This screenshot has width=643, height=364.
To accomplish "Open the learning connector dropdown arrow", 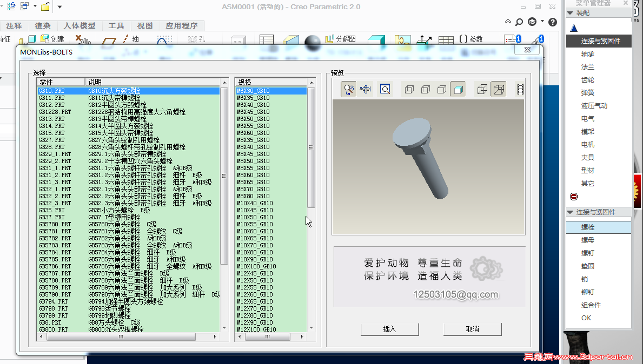I will [542, 21].
